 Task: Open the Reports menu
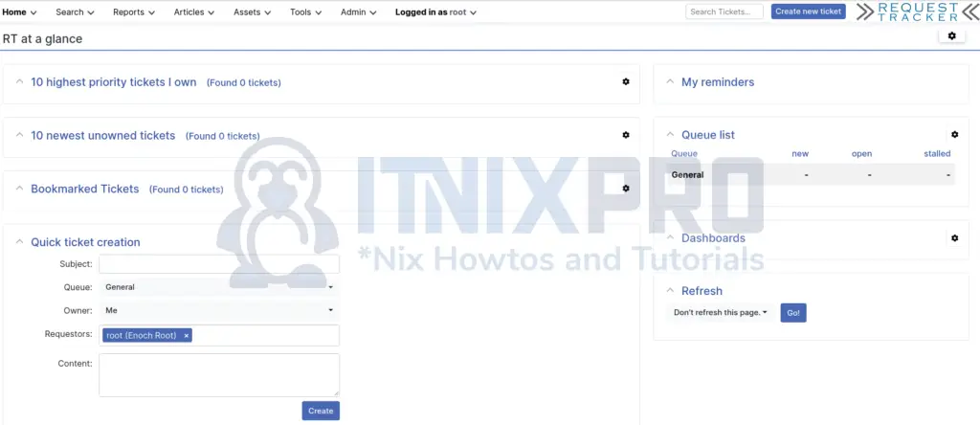pyautogui.click(x=133, y=12)
